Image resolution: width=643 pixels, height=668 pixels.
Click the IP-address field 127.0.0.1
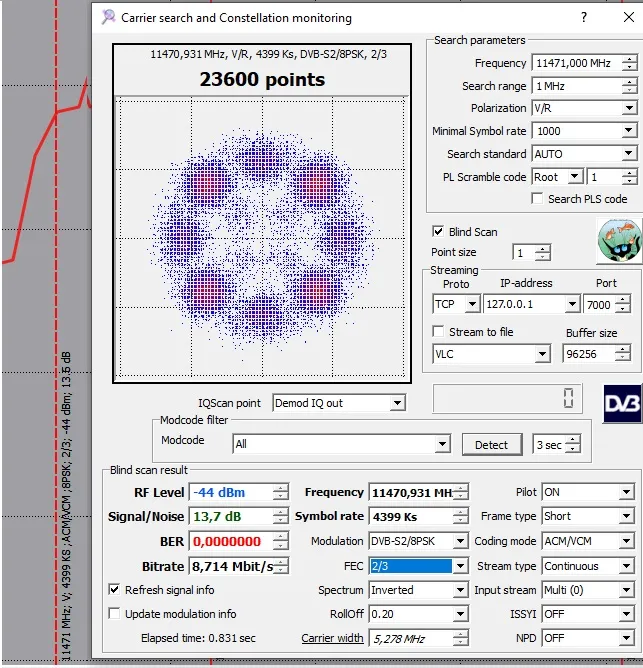coord(525,304)
